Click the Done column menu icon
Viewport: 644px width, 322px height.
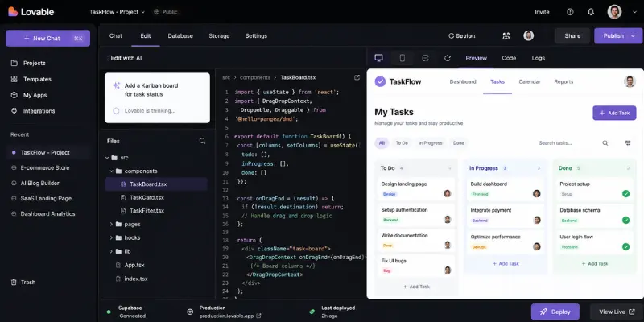tap(628, 168)
